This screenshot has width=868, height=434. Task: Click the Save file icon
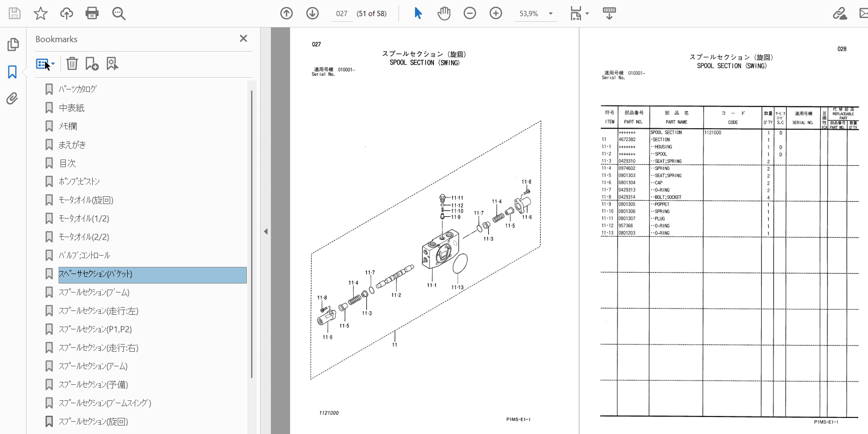pyautogui.click(x=15, y=13)
